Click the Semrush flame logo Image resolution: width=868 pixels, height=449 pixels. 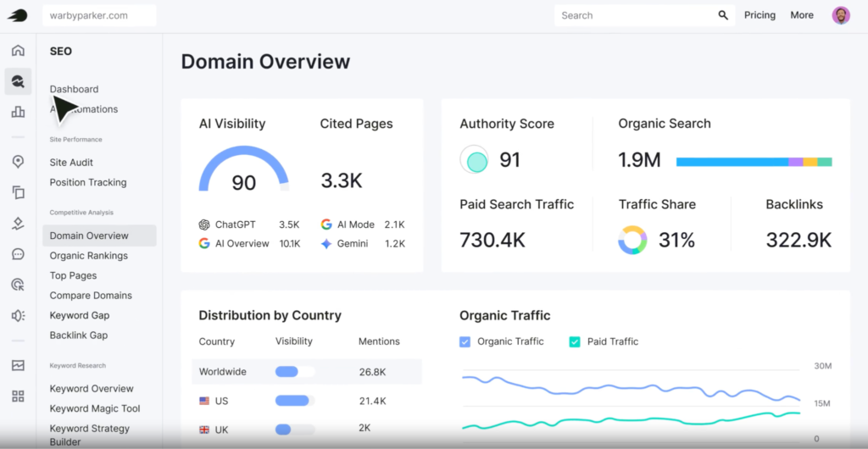click(17, 15)
